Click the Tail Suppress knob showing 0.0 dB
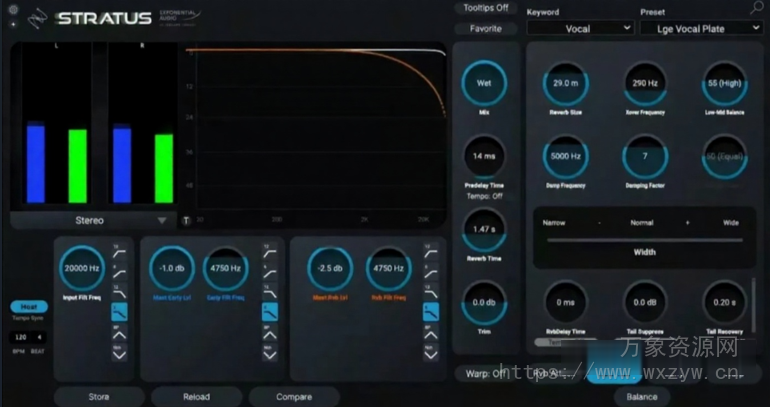Image resolution: width=770 pixels, height=407 pixels. [x=645, y=302]
